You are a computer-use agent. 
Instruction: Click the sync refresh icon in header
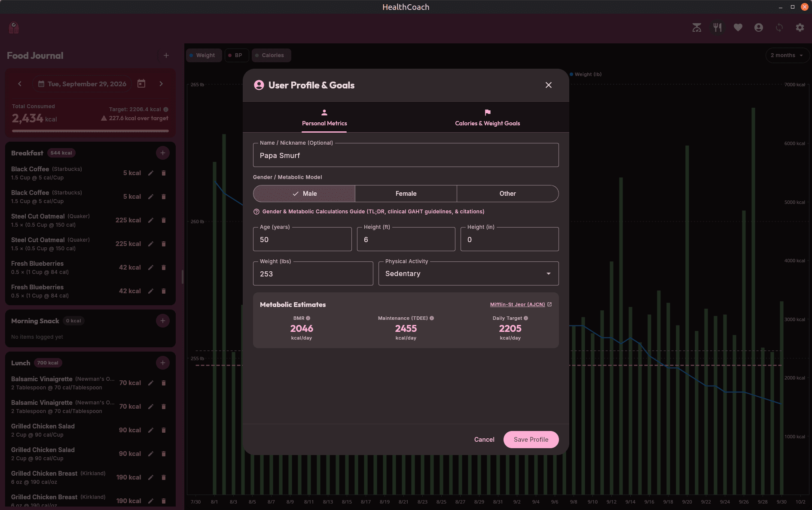click(x=779, y=27)
